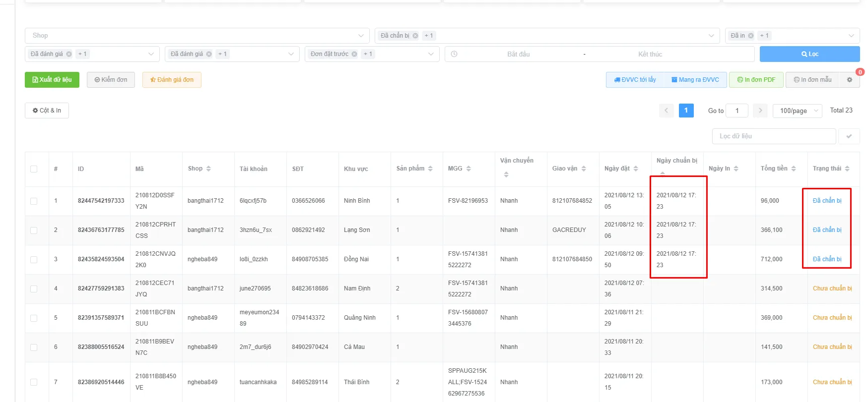Click the Go to page number field
This screenshot has width=868, height=402.
pos(737,111)
